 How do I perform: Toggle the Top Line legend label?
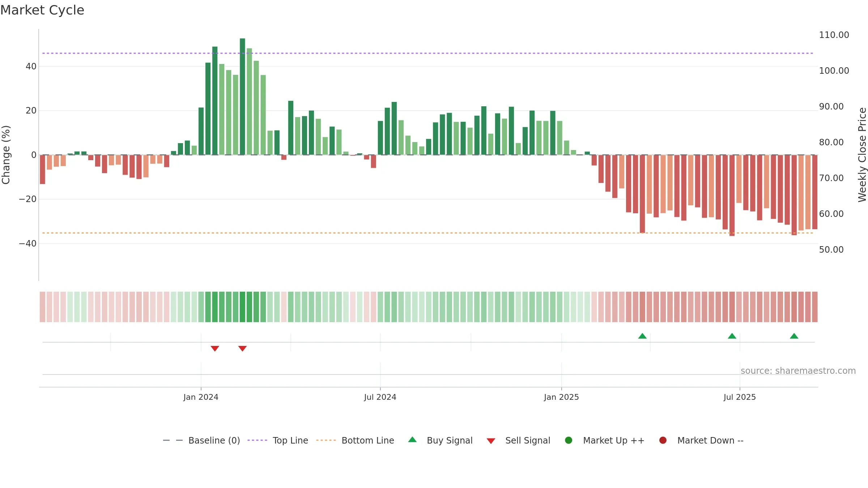(x=290, y=441)
